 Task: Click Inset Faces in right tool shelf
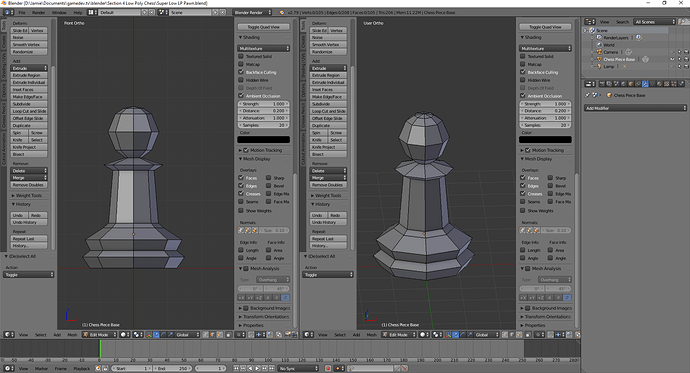point(328,90)
